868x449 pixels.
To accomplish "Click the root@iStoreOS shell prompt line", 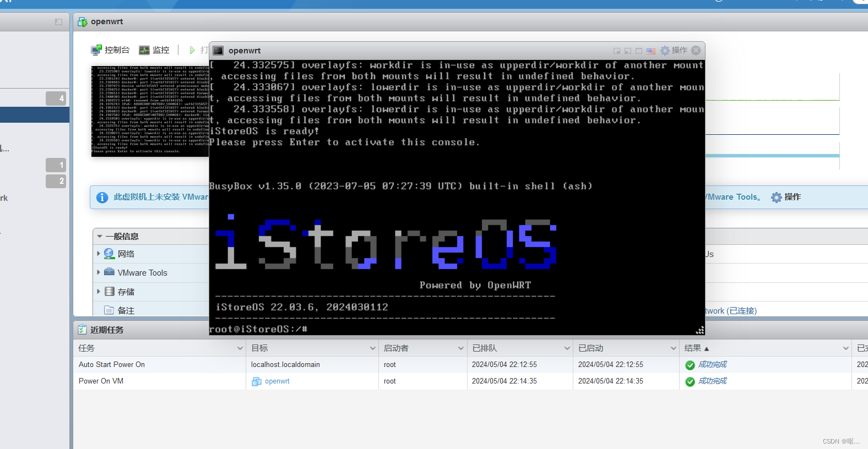I will [258, 329].
